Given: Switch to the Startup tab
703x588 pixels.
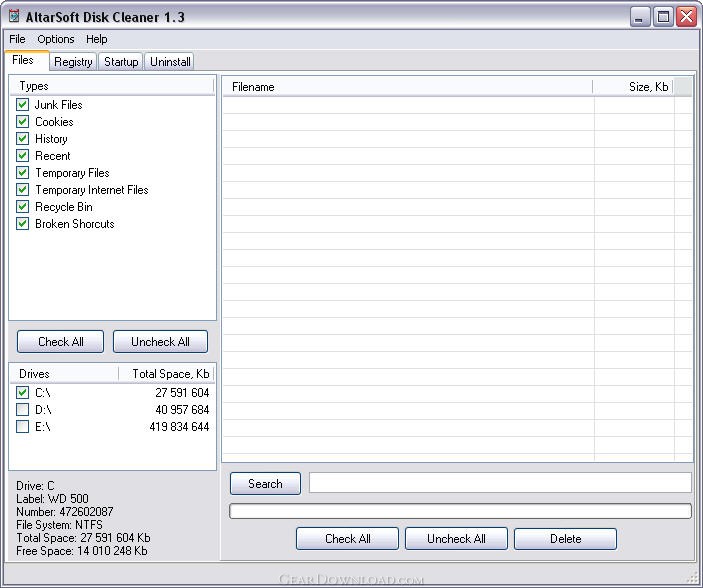Looking at the screenshot, I should coord(121,62).
